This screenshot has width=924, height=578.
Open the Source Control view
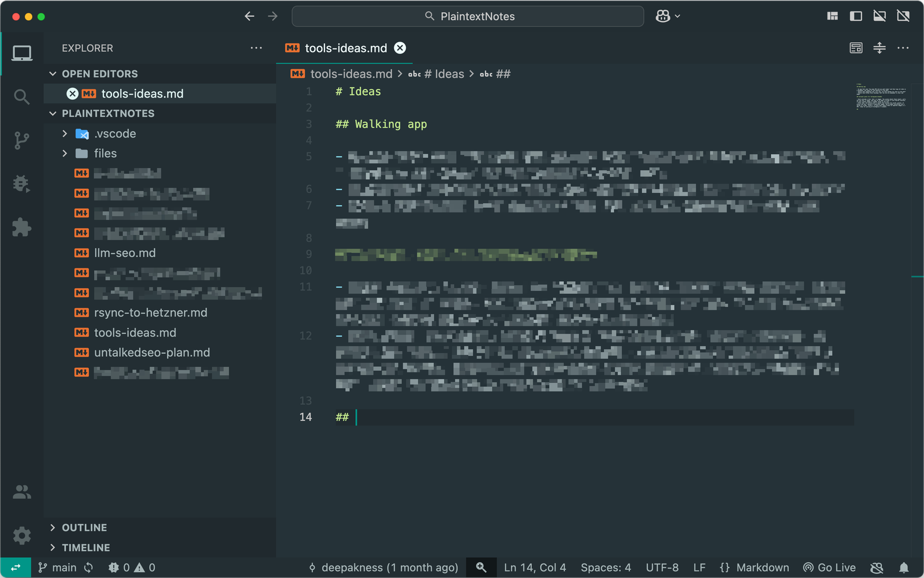pyautogui.click(x=21, y=140)
